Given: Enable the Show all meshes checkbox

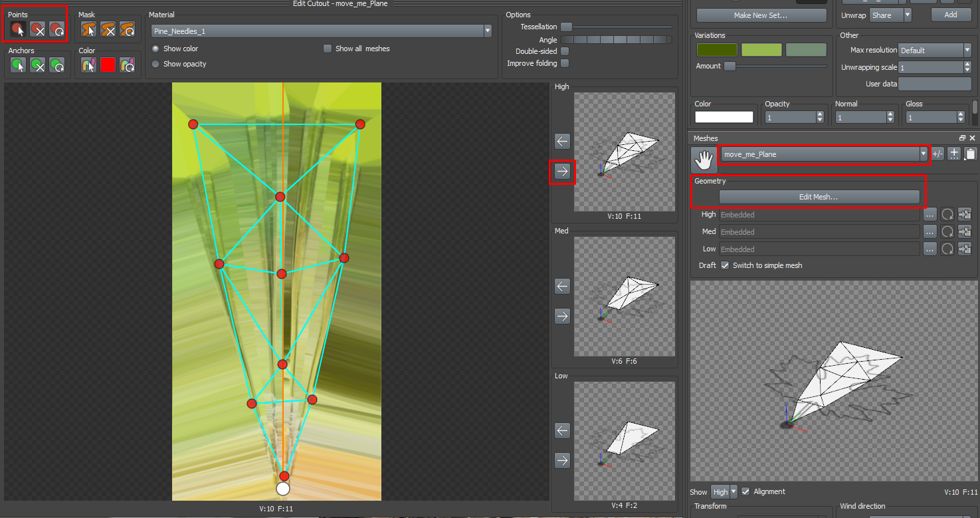Looking at the screenshot, I should click(328, 49).
